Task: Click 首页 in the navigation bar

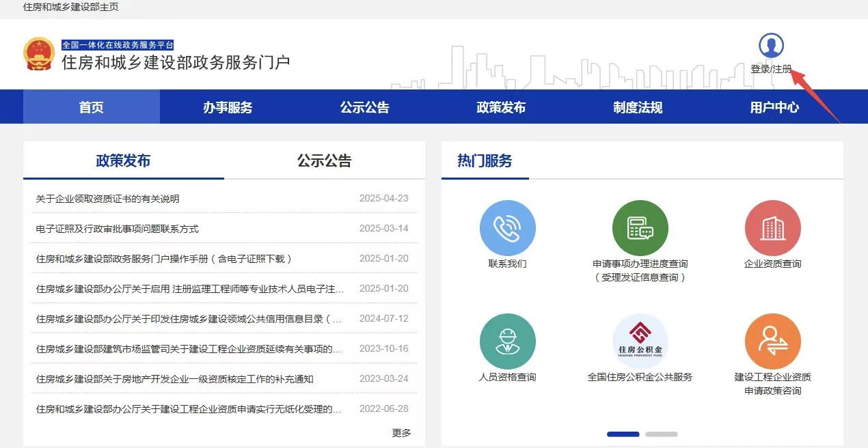Action: coord(91,107)
